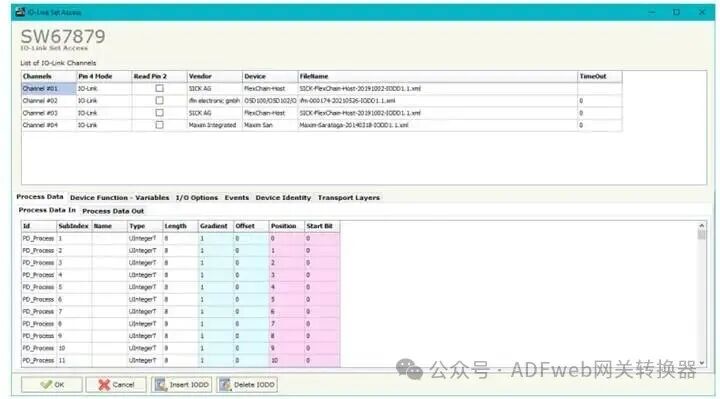
Task: Click the Device column header in the channel list
Action: pos(270,76)
